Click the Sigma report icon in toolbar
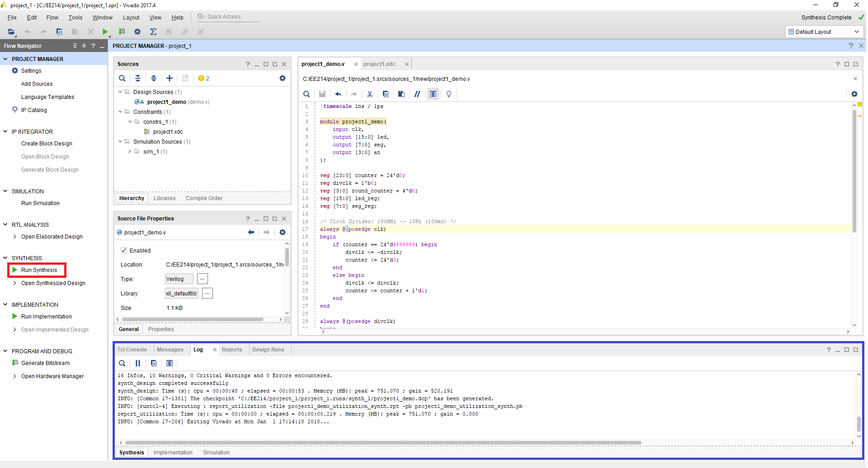Image resolution: width=868 pixels, height=468 pixels. point(153,32)
